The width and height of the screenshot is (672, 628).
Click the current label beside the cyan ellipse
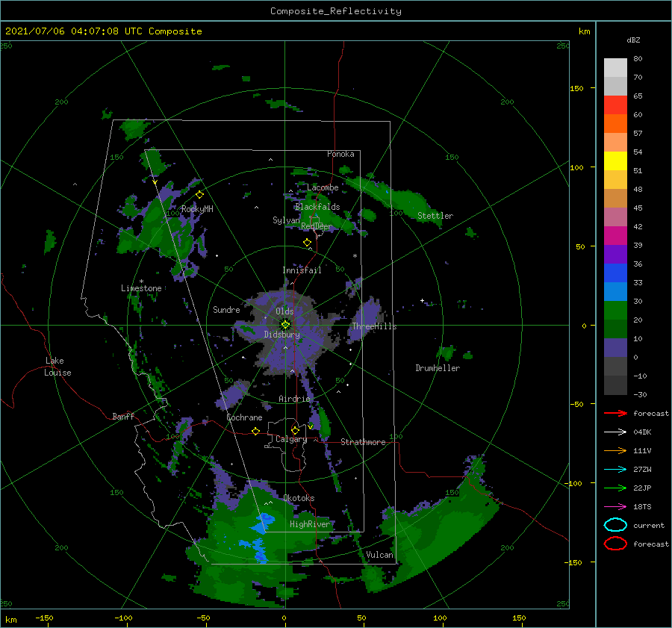(x=649, y=525)
